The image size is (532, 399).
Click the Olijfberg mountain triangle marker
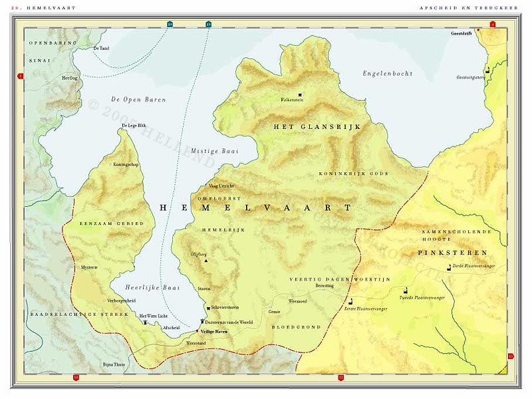coord(206,261)
